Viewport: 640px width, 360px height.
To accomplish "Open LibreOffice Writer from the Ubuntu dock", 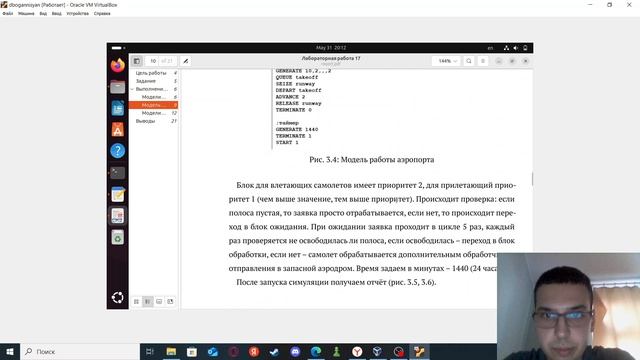I will (x=118, y=108).
